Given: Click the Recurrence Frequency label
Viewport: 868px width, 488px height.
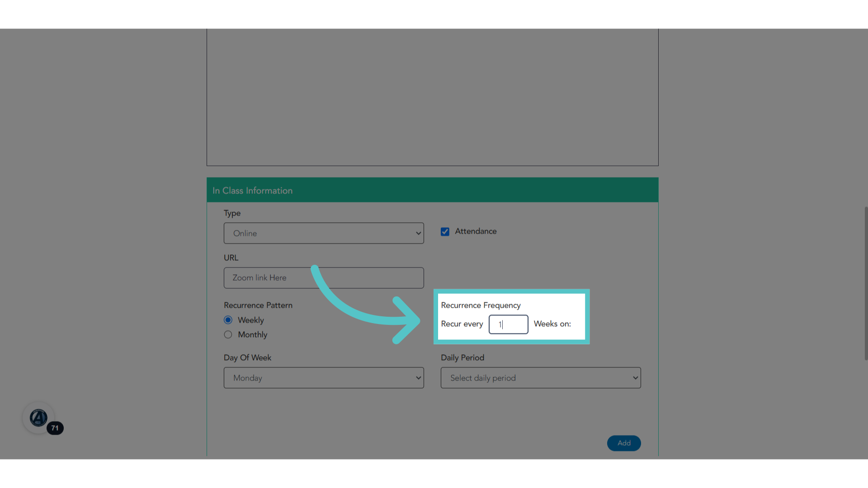Looking at the screenshot, I should coord(481,305).
